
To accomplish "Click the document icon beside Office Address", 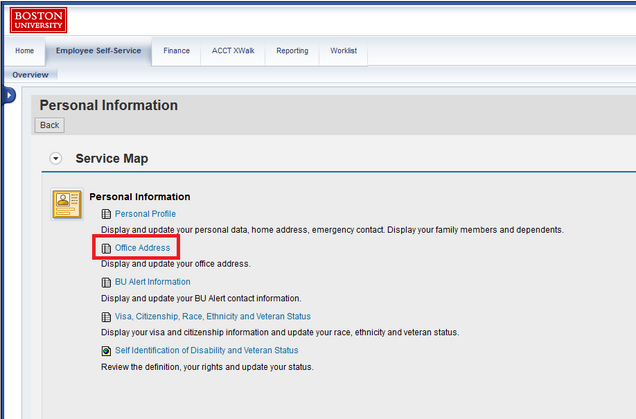I will 106,248.
